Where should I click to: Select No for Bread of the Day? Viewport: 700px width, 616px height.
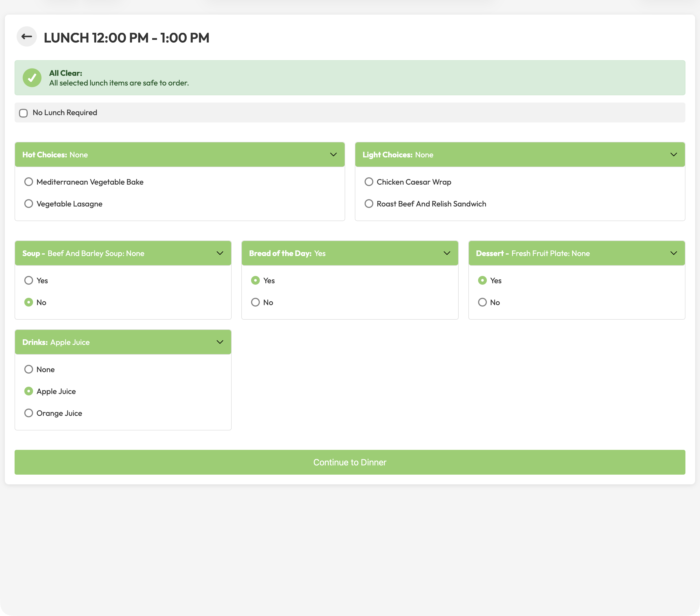click(255, 302)
